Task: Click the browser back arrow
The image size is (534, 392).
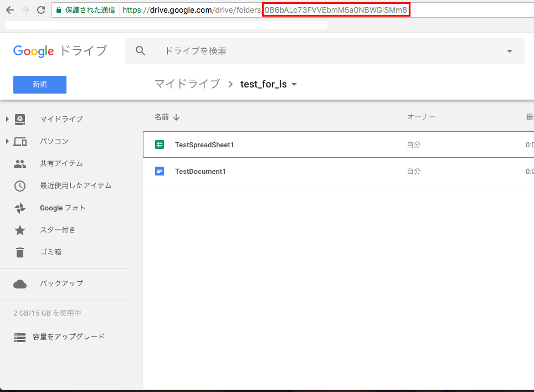Action: (x=10, y=10)
